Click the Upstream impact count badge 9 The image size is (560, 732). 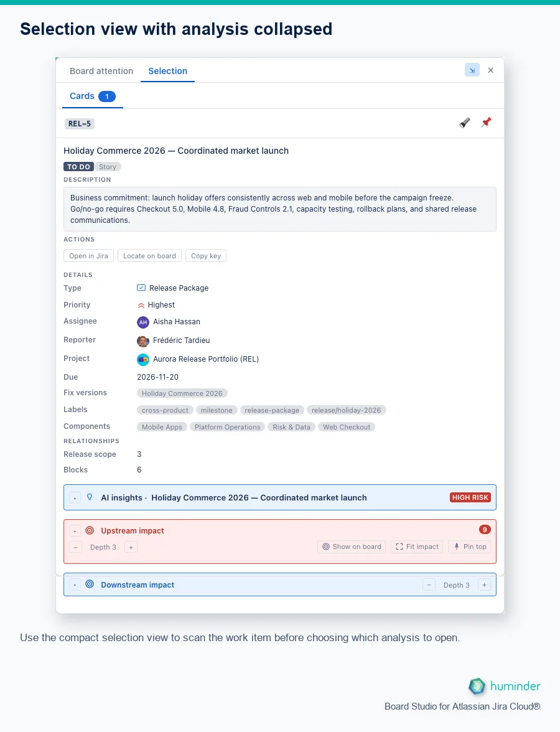click(484, 529)
